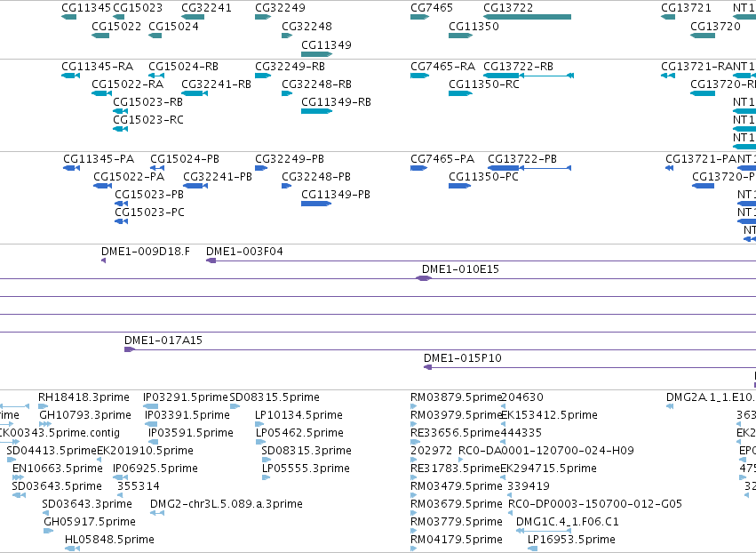Select the CG13722 gene label
The image size is (756, 553).
(x=508, y=8)
